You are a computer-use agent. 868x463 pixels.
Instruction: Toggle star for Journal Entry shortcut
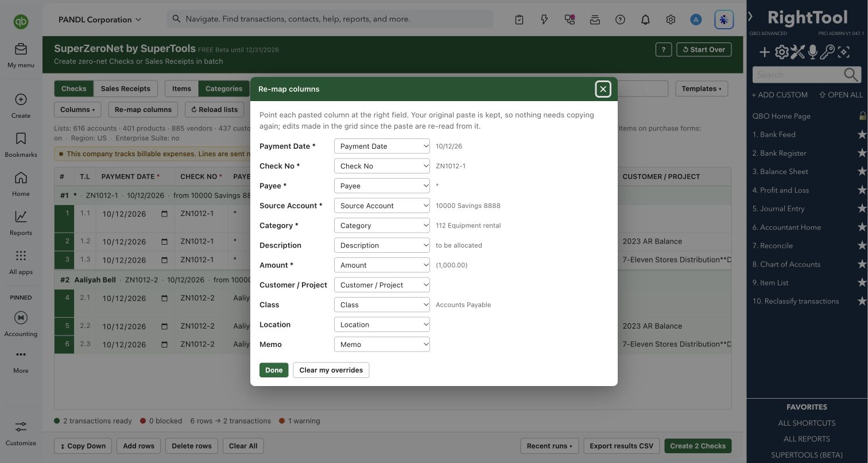862,209
